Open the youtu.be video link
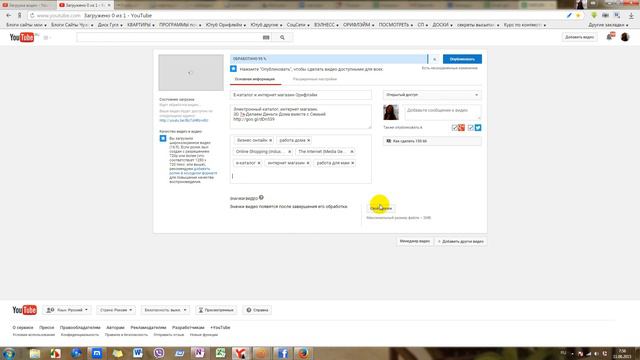This screenshot has width=640, height=360. pos(184,120)
